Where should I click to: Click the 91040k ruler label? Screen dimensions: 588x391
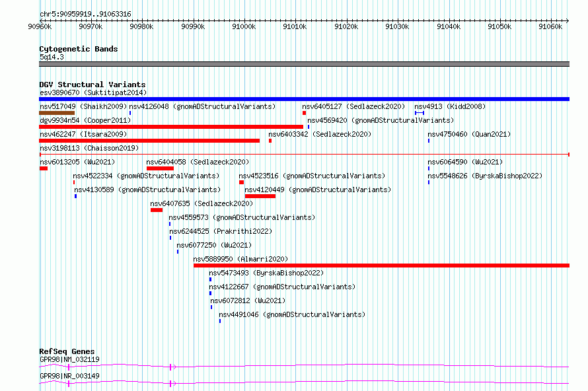[x=449, y=26]
